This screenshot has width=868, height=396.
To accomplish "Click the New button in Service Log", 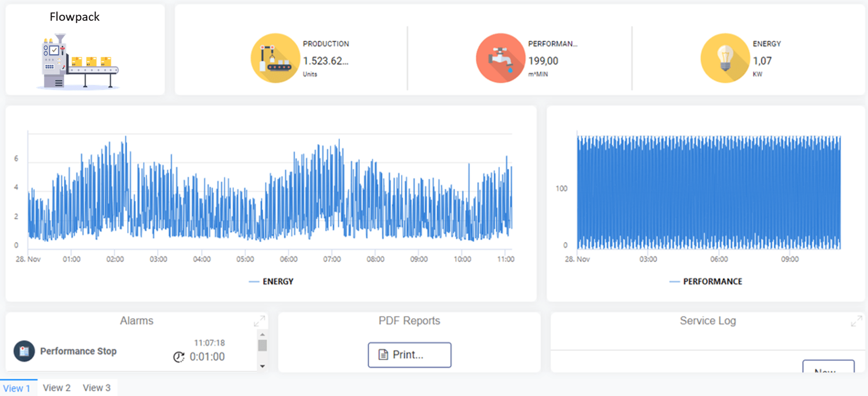I will click(828, 367).
